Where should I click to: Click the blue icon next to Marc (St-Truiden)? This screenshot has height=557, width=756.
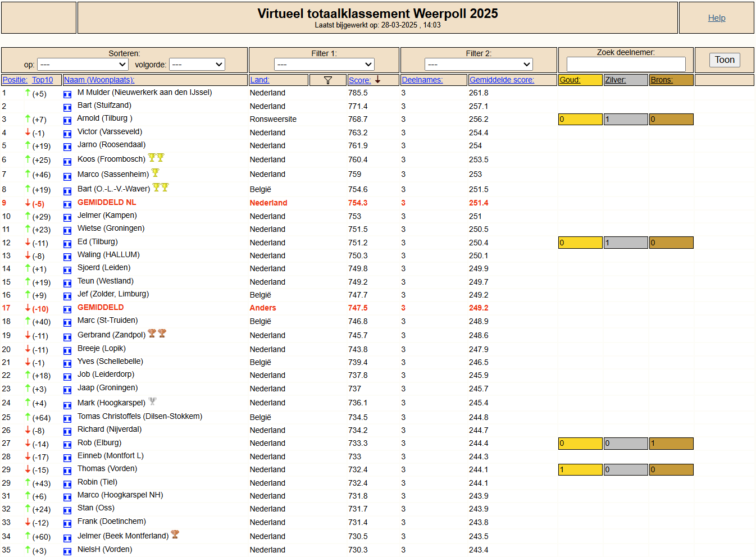[67, 322]
